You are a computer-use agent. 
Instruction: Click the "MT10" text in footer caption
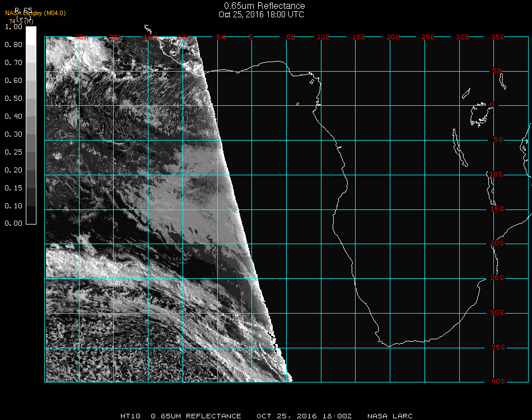[x=130, y=416]
